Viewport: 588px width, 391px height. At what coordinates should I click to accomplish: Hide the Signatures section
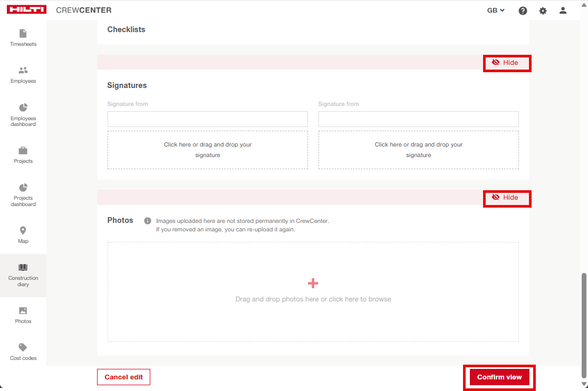click(x=506, y=63)
